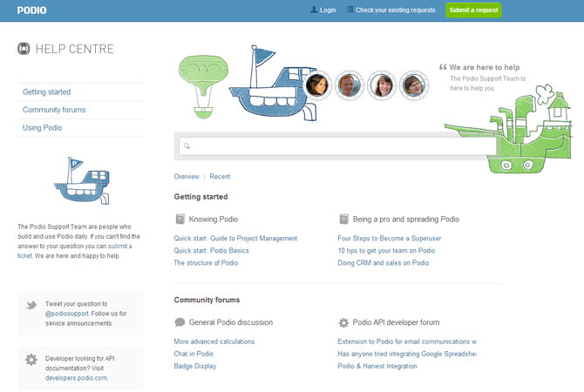Click the Community forums section heading

click(x=207, y=300)
